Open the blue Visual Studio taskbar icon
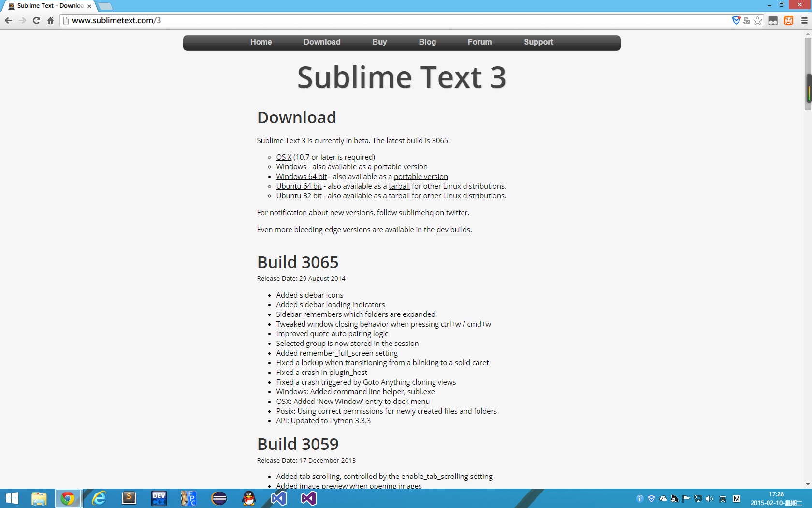The height and width of the screenshot is (508, 812). [x=279, y=498]
